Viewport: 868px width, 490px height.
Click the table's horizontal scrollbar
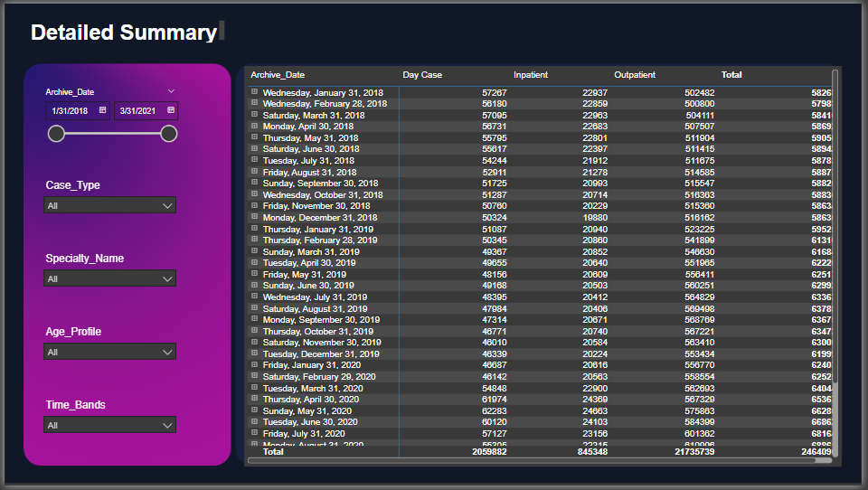[540, 460]
